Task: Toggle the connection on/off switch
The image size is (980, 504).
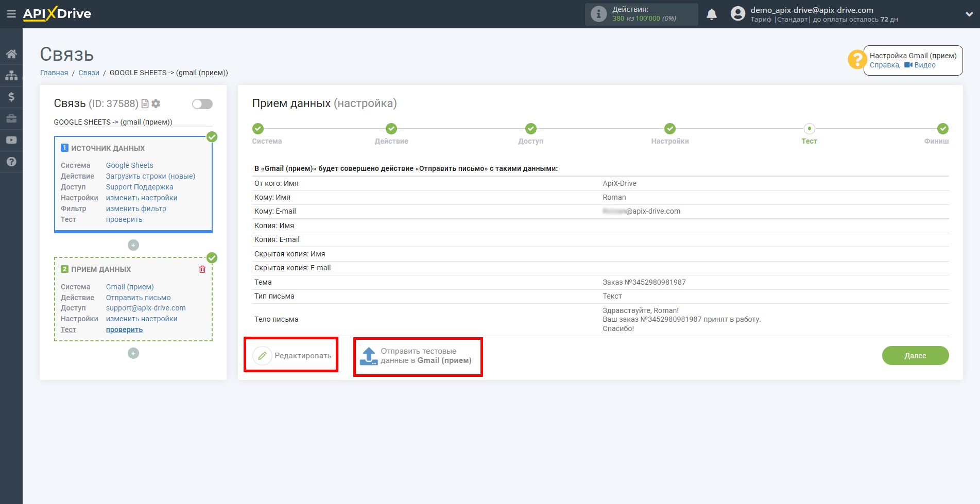Action: [x=202, y=104]
